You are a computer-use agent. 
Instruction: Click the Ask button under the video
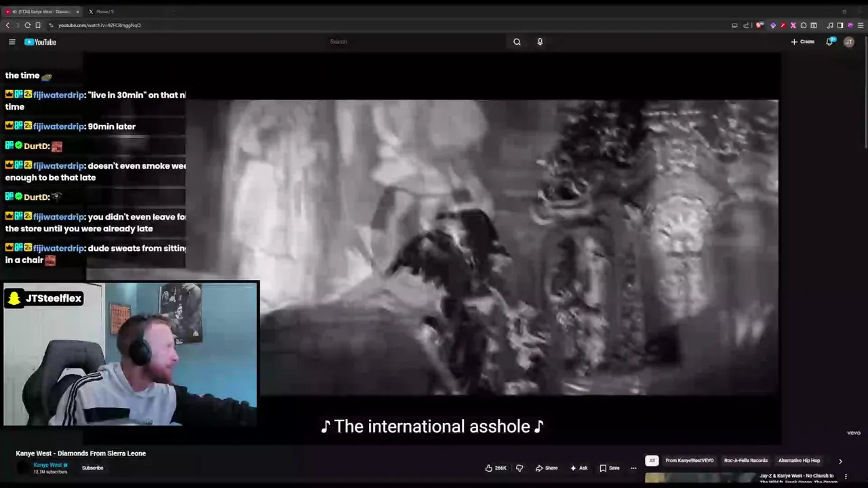tap(578, 468)
